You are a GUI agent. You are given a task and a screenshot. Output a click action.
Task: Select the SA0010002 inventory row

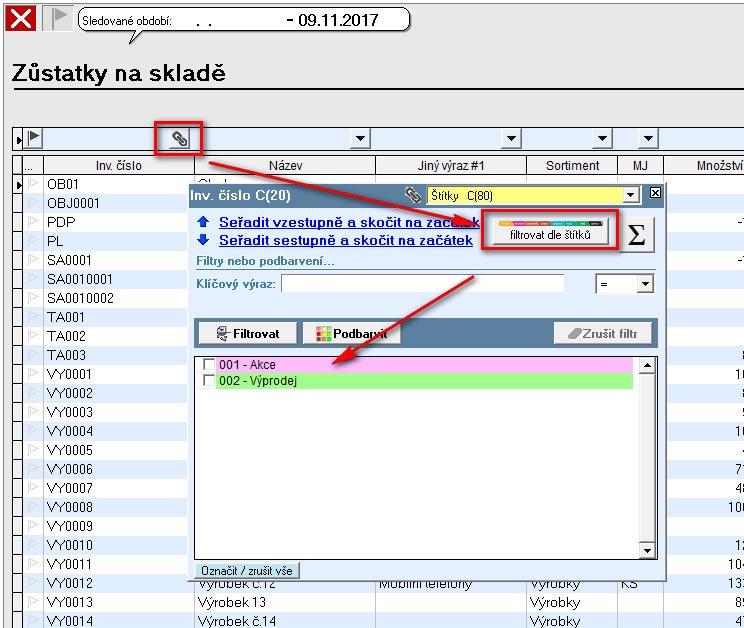[x=115, y=298]
